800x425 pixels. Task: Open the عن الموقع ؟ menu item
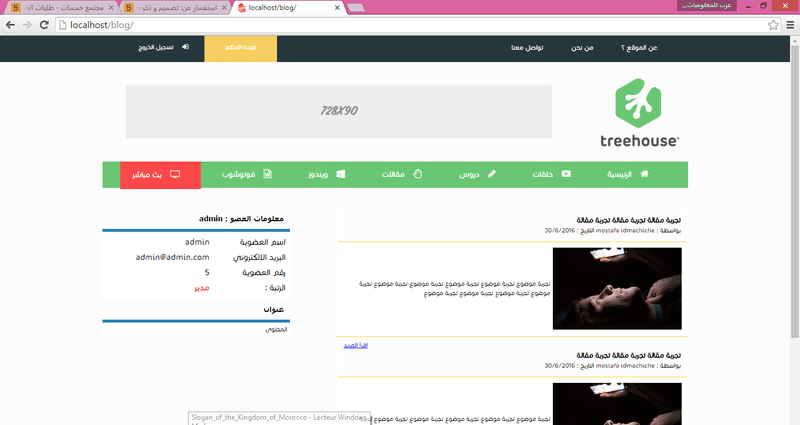639,47
